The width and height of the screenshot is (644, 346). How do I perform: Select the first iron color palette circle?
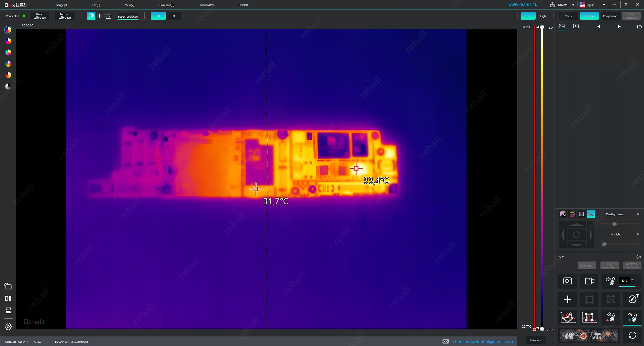[x=8, y=30]
